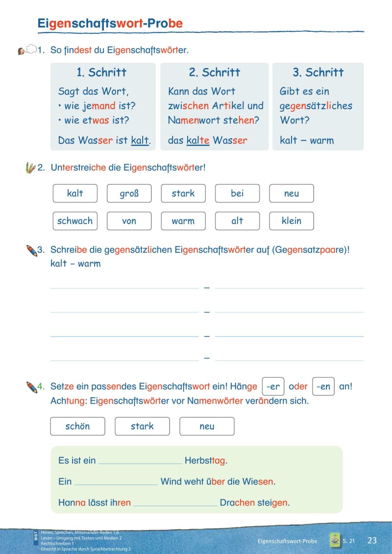Click the colored pencils icon beside exercise 2
The image size is (392, 554).
coord(30,168)
